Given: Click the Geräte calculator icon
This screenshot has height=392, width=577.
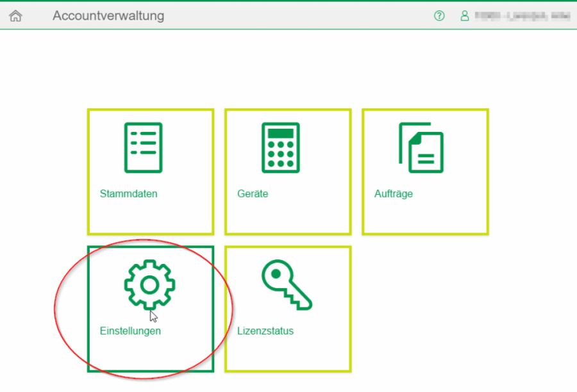Looking at the screenshot, I should click(x=281, y=147).
